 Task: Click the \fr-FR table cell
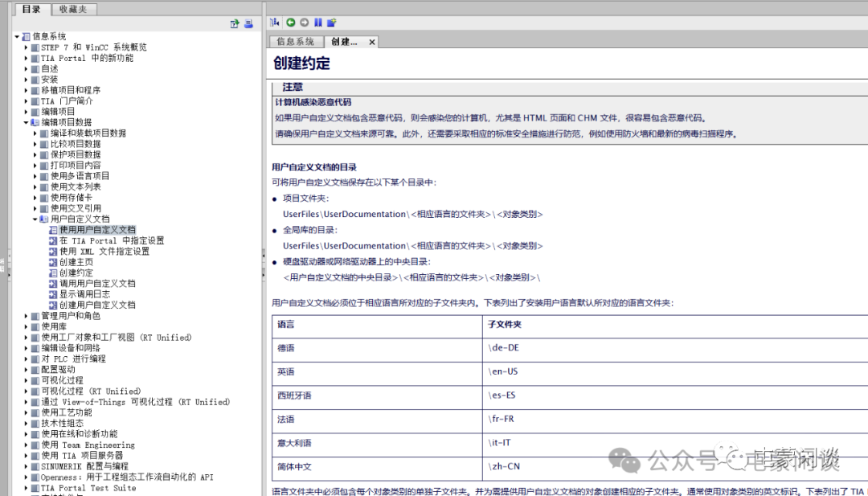click(x=675, y=420)
